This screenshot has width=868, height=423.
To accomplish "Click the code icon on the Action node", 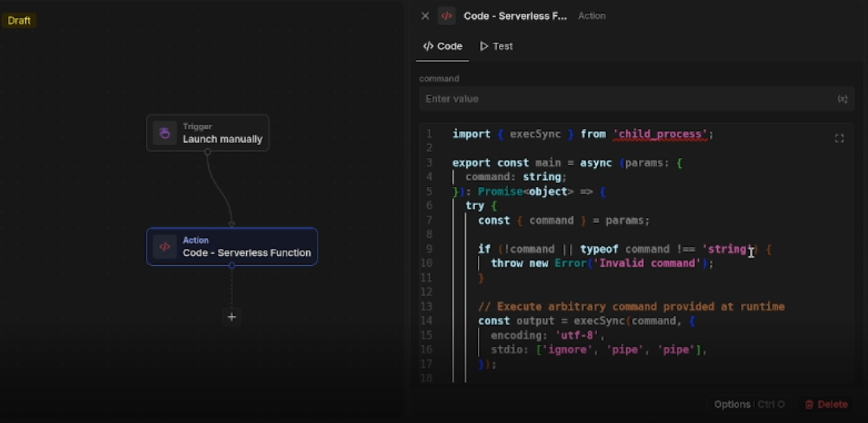I will [x=165, y=246].
